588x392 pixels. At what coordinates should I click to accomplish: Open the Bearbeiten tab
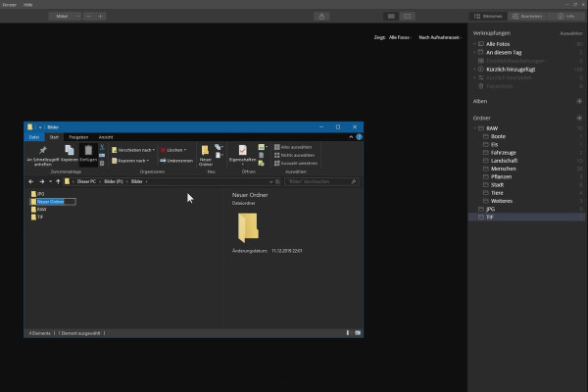click(527, 16)
